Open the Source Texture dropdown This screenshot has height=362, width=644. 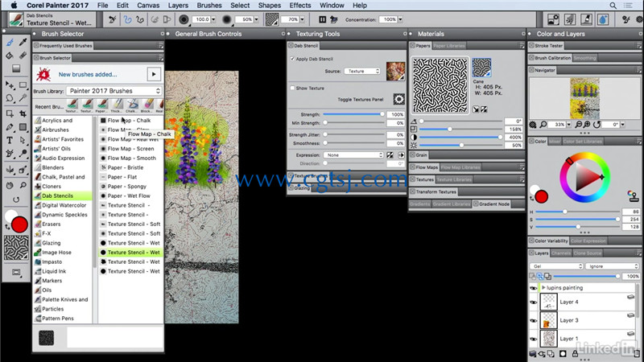(362, 71)
